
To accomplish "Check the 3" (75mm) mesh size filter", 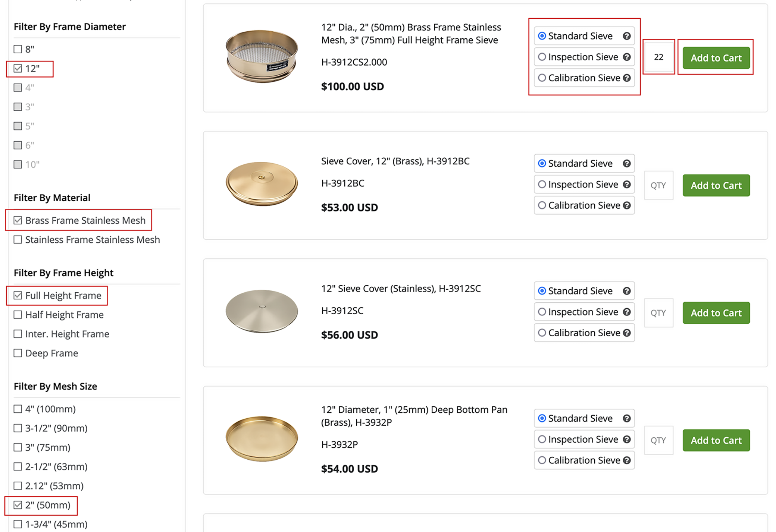I will click(x=18, y=447).
